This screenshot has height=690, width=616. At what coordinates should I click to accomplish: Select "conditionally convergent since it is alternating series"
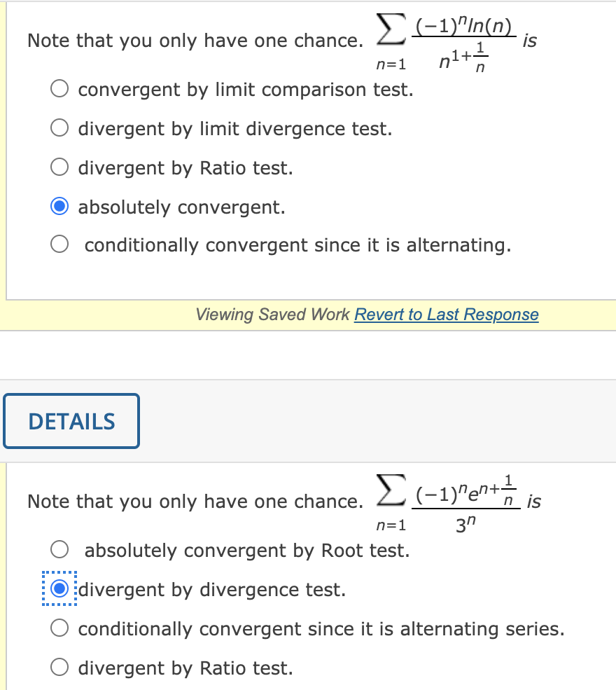pos(59,628)
